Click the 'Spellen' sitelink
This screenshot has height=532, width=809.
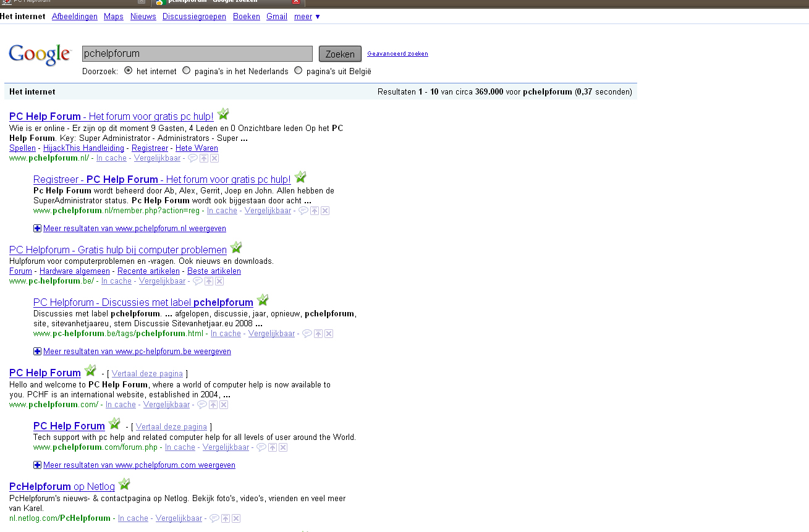pyautogui.click(x=22, y=148)
